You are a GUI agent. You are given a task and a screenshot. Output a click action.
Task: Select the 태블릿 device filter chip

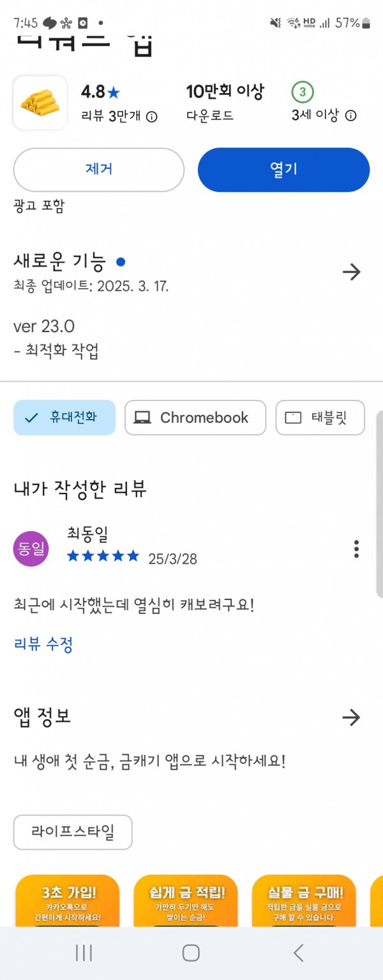[320, 418]
